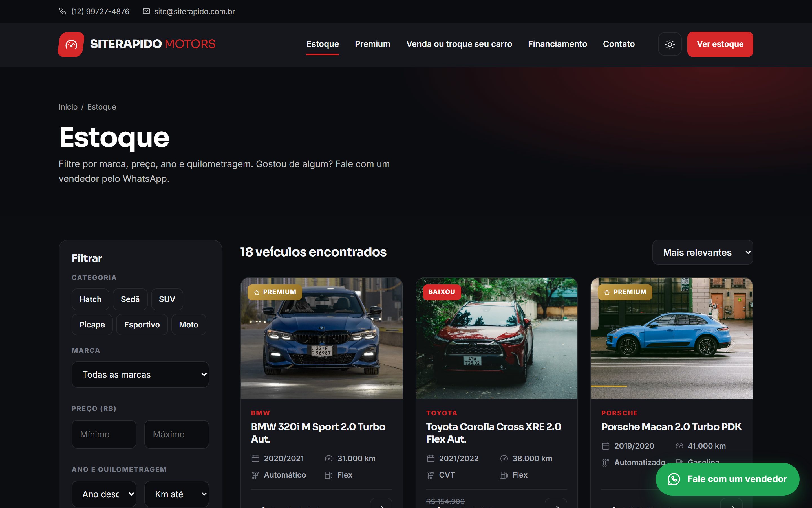Open Porsche Macan 2.0 Turbo PDK title

671,427
